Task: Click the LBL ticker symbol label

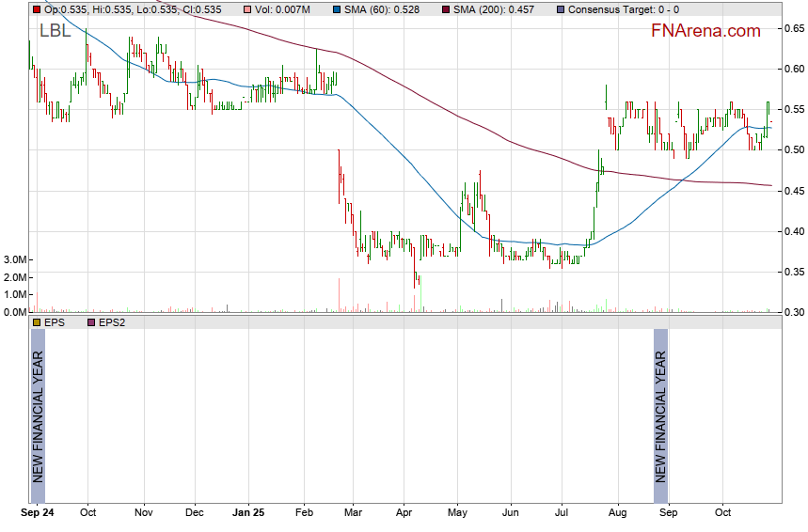Action: [x=55, y=31]
